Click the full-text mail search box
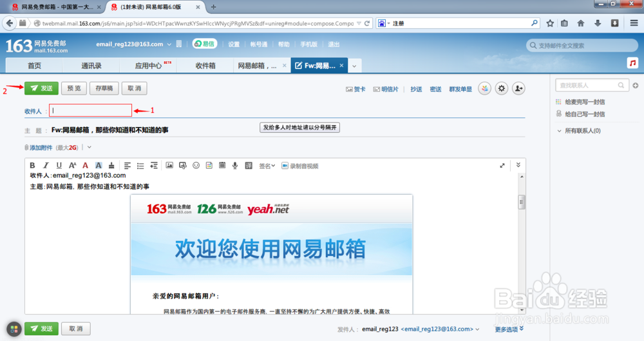Viewport: 644px width, 341px height. click(x=582, y=45)
